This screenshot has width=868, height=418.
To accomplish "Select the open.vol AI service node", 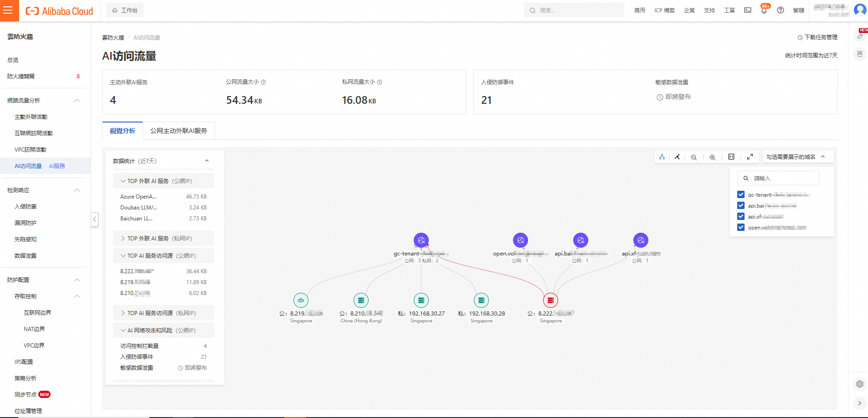I will 520,240.
